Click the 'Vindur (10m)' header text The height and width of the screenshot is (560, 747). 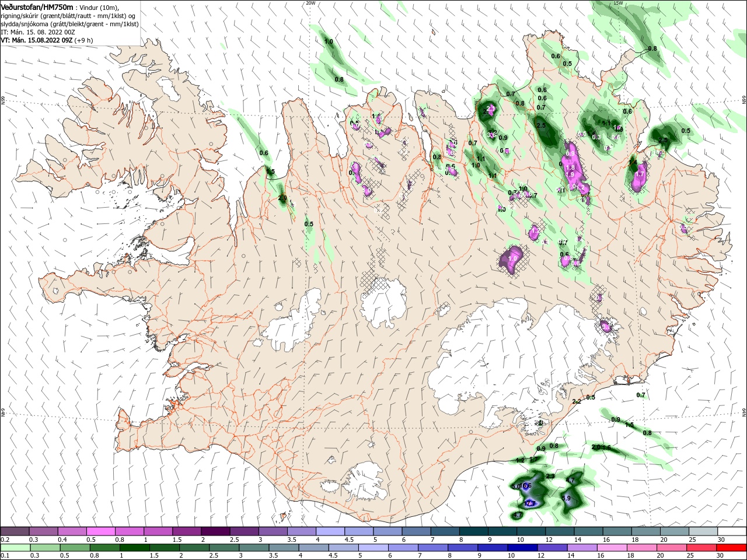coord(98,7)
